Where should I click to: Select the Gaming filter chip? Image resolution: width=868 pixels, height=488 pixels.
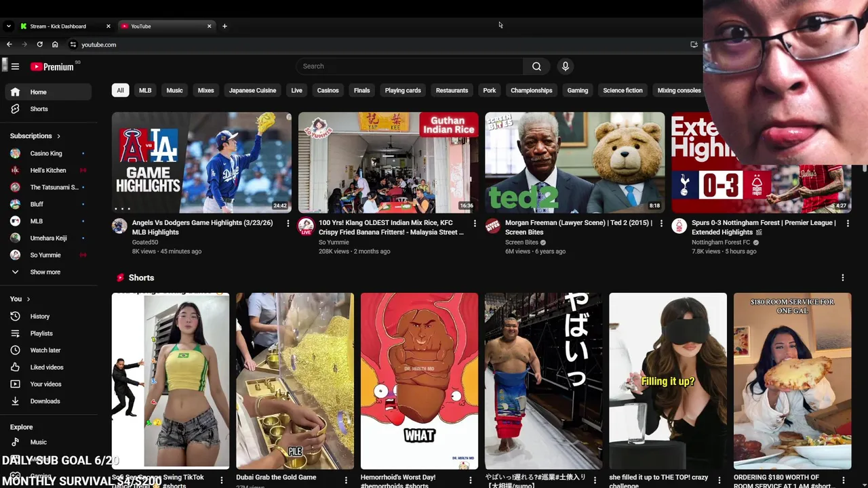(x=577, y=90)
